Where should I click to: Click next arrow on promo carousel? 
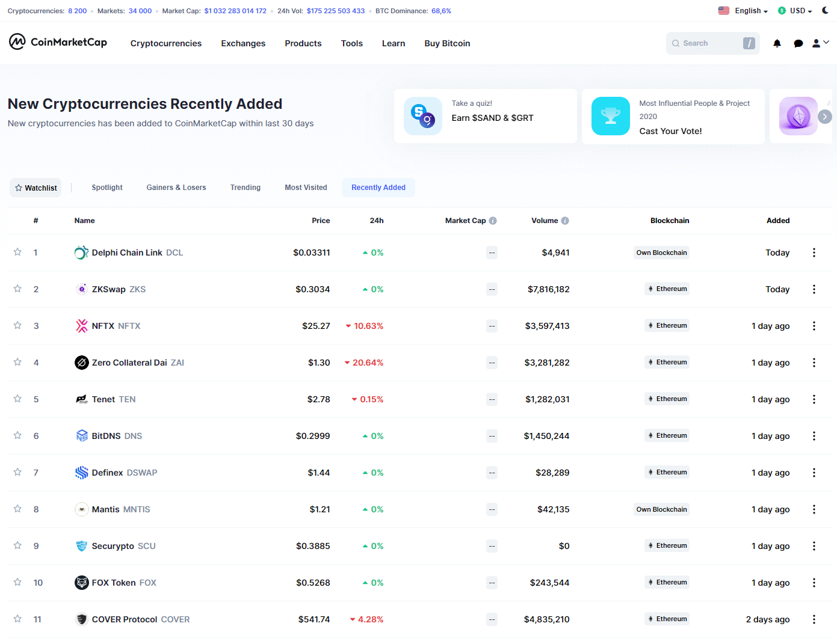tap(825, 117)
